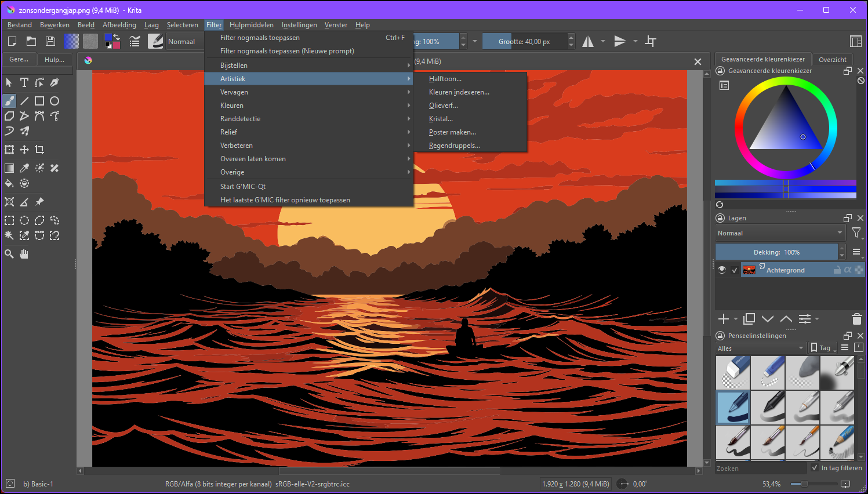
Task: Open the Laag menu
Action: pyautogui.click(x=151, y=24)
